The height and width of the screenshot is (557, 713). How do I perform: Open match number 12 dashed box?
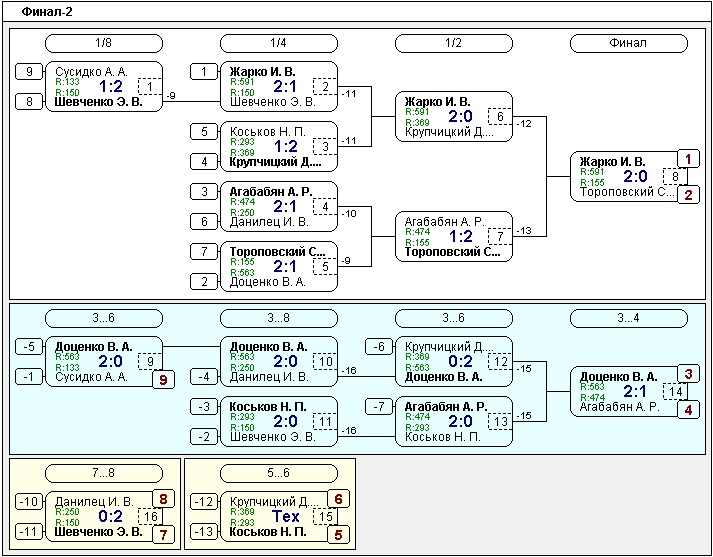(500, 361)
